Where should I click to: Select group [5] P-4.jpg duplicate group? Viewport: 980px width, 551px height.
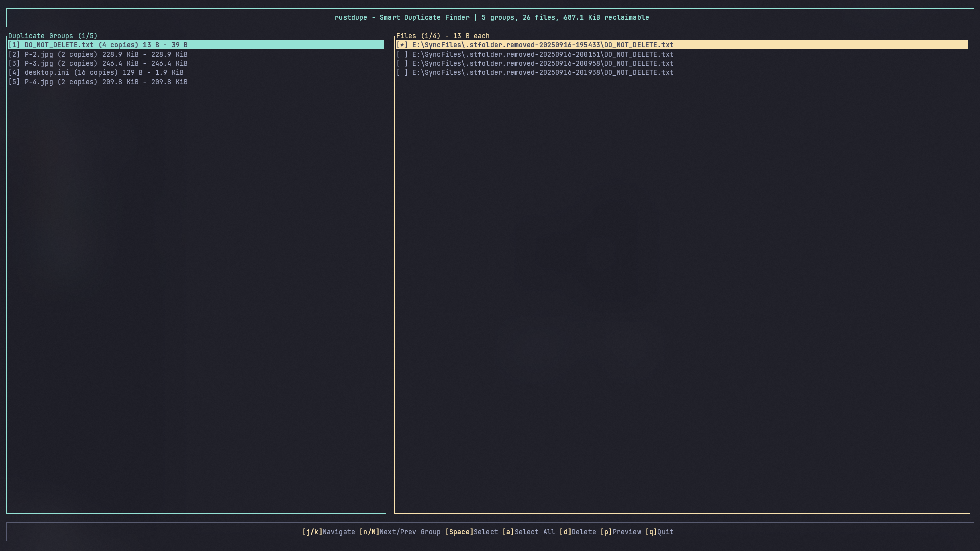[x=99, y=82]
